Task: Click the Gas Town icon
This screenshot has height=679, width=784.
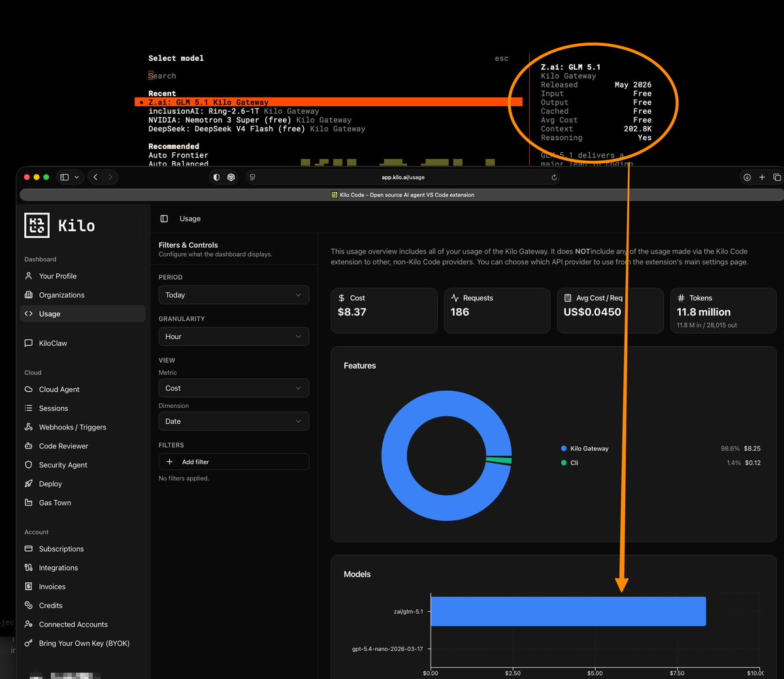Action: pos(29,503)
